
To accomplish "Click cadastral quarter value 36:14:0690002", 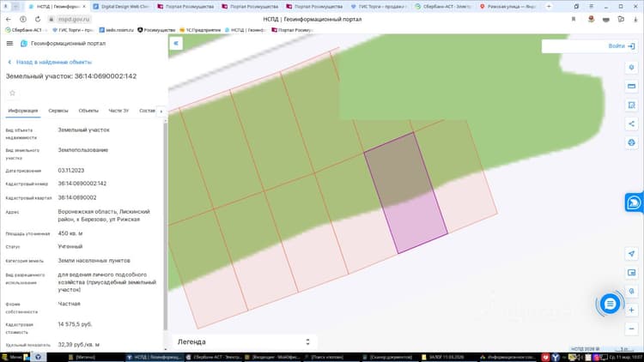I will (77, 197).
